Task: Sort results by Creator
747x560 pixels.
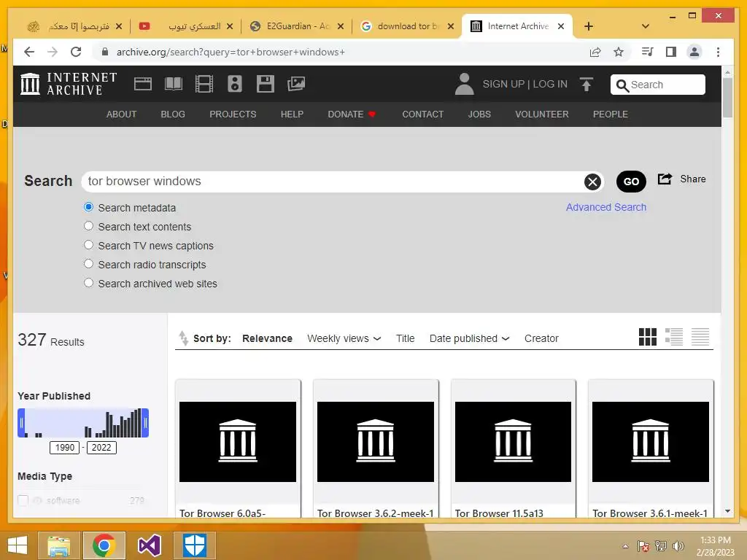Action: pos(541,338)
